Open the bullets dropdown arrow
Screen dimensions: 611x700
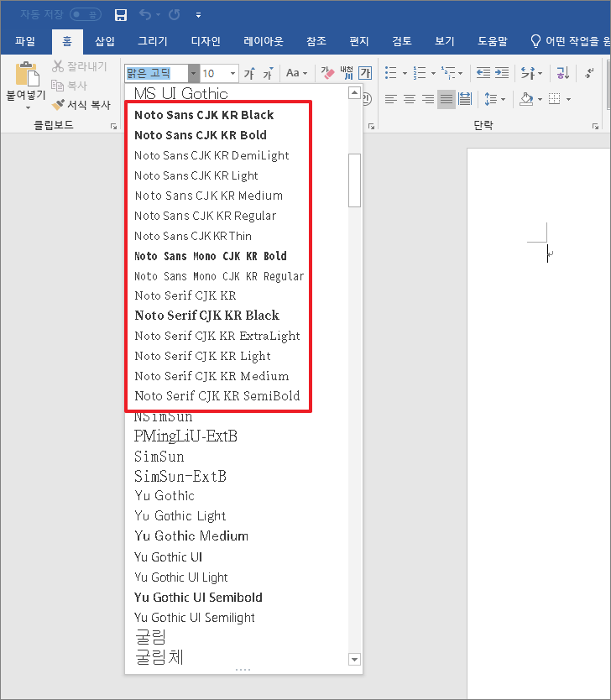(x=405, y=73)
